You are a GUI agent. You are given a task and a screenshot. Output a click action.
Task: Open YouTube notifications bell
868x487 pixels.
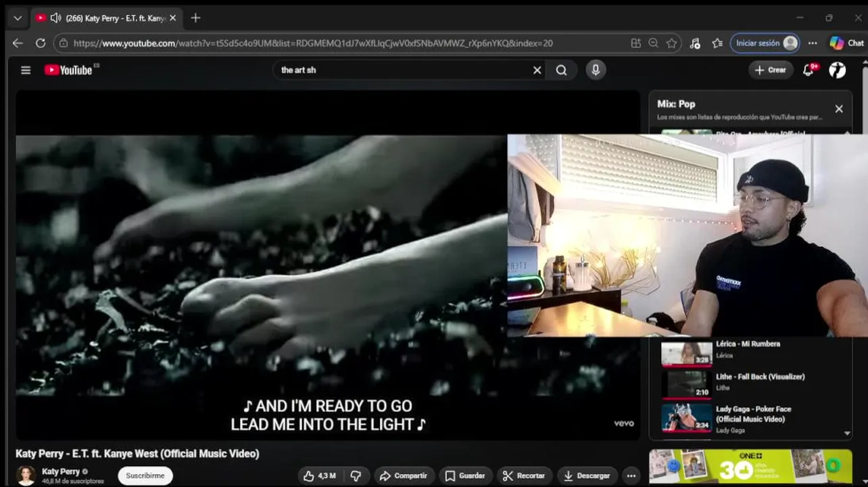808,70
